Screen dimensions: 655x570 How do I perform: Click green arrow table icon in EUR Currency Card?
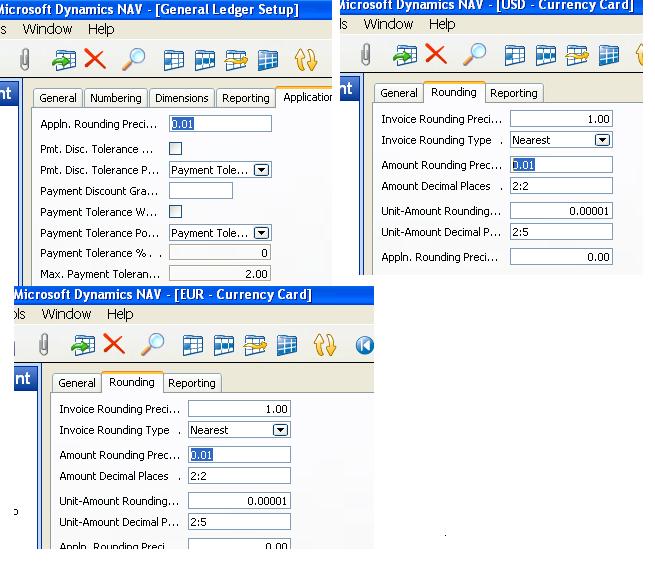83,345
